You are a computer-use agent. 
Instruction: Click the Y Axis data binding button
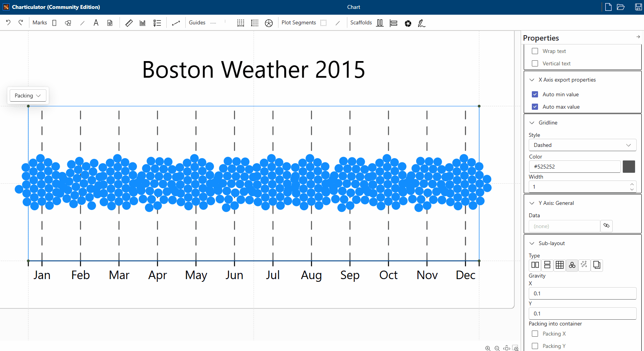(606, 226)
